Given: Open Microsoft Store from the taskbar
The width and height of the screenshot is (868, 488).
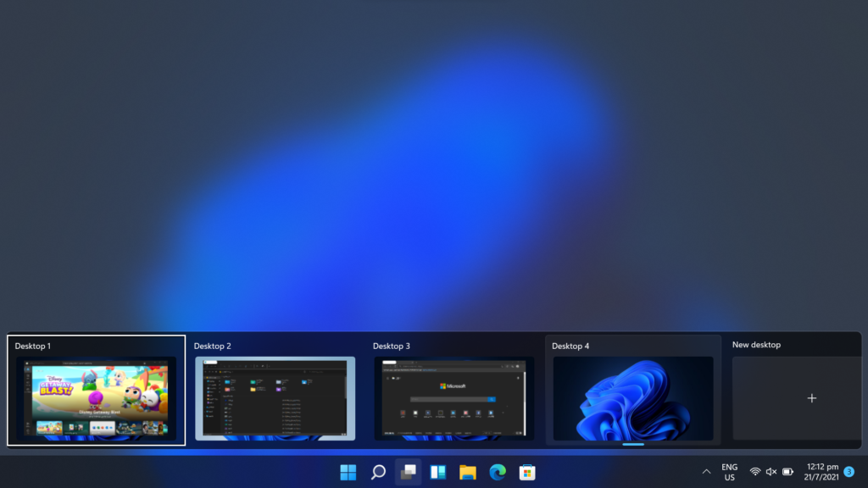Looking at the screenshot, I should tap(527, 473).
